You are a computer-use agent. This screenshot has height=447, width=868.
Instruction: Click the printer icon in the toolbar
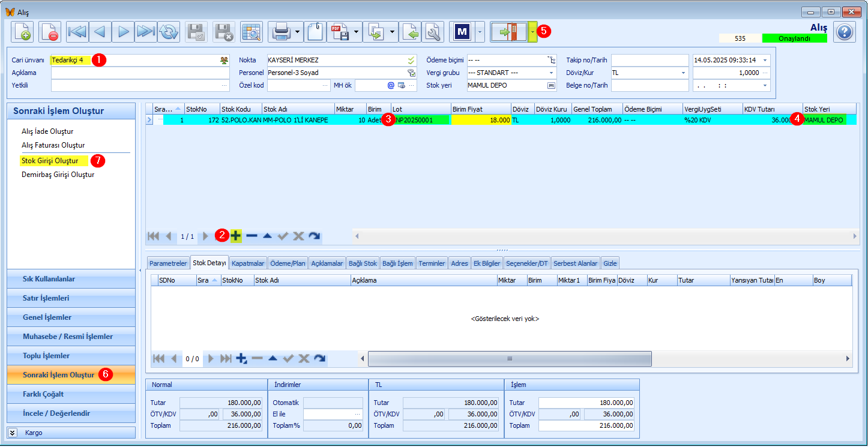pyautogui.click(x=280, y=31)
